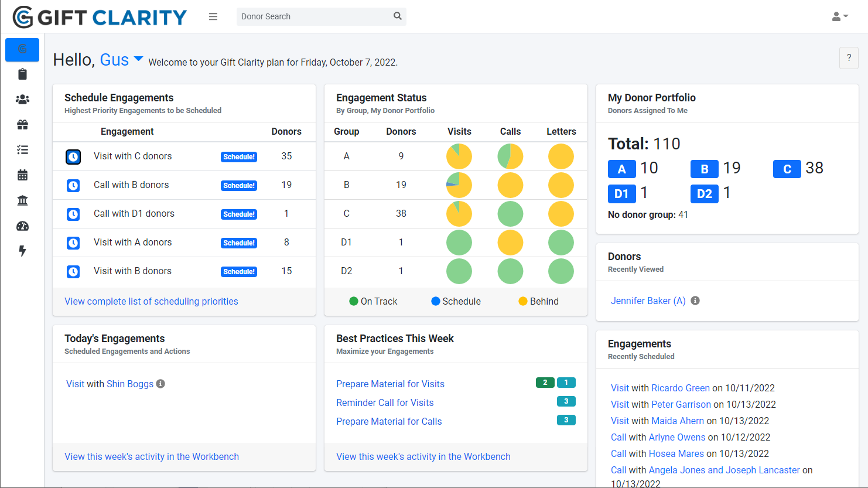The image size is (868, 488).
Task: Click Calls pie chart for group D1
Action: click(x=510, y=243)
